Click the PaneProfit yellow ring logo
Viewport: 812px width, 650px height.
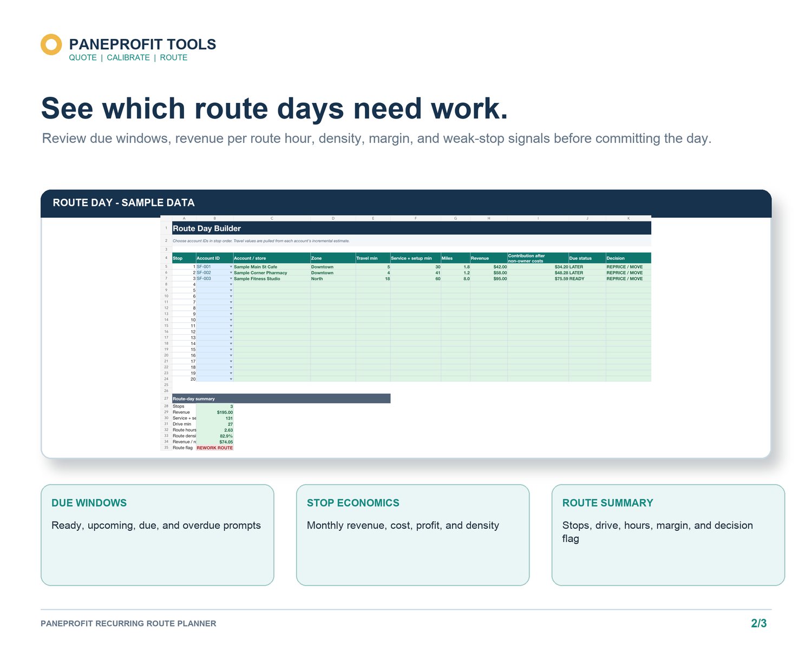(51, 44)
